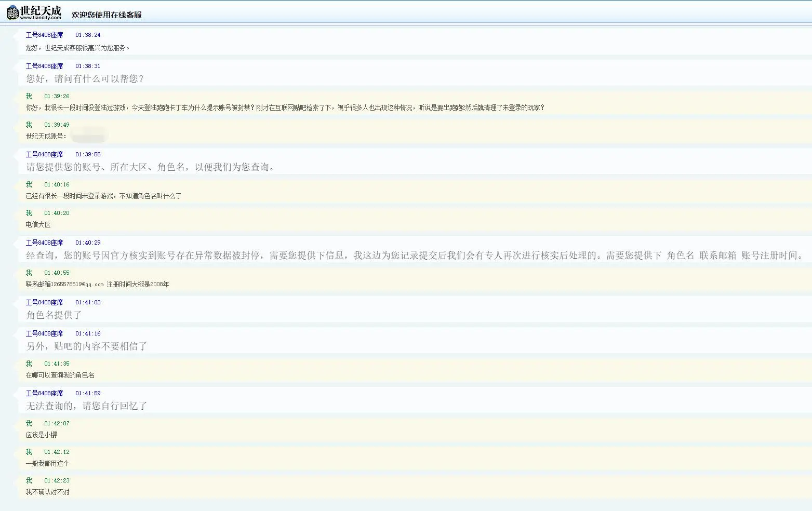Click the 01:42:12 timestamp

pos(57,452)
